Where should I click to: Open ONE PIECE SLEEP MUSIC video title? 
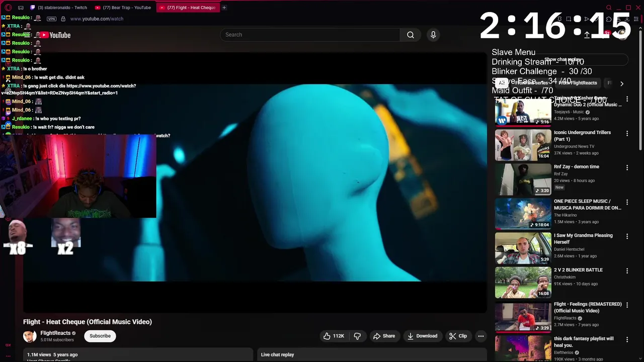pyautogui.click(x=587, y=205)
